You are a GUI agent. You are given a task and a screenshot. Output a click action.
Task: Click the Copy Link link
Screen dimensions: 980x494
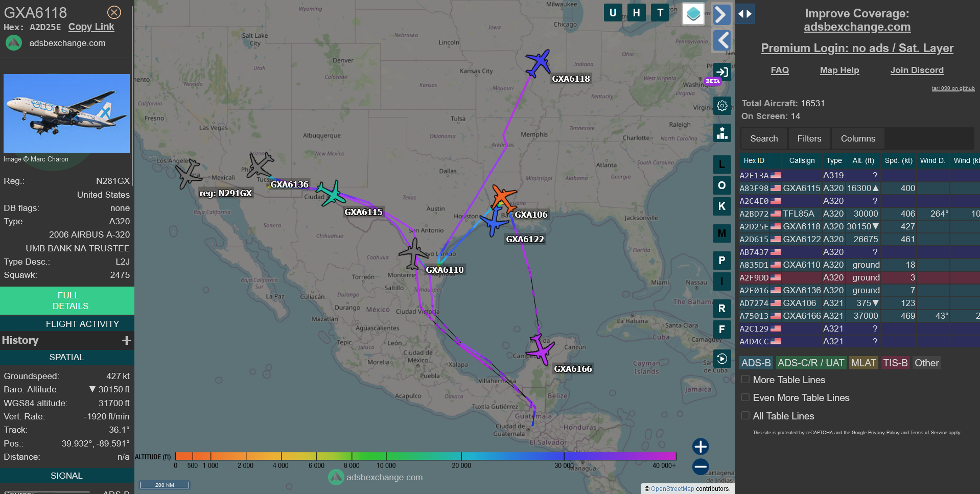click(91, 27)
